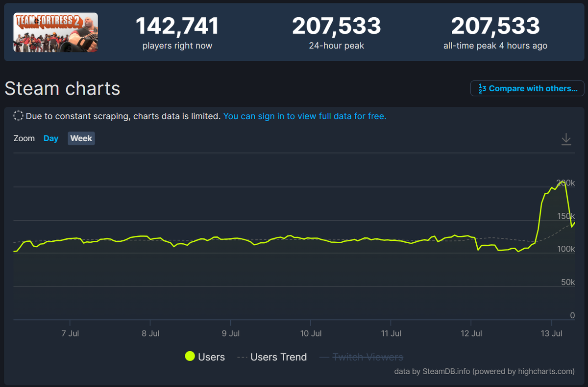This screenshot has width=588, height=387.
Task: Click the chart download icon
Action: (x=566, y=139)
